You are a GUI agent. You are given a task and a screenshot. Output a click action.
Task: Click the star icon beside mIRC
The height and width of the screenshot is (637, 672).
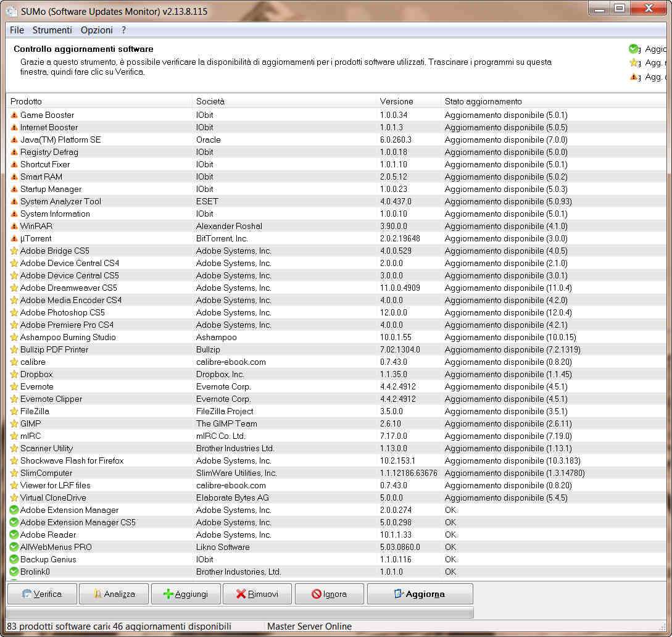[x=14, y=436]
